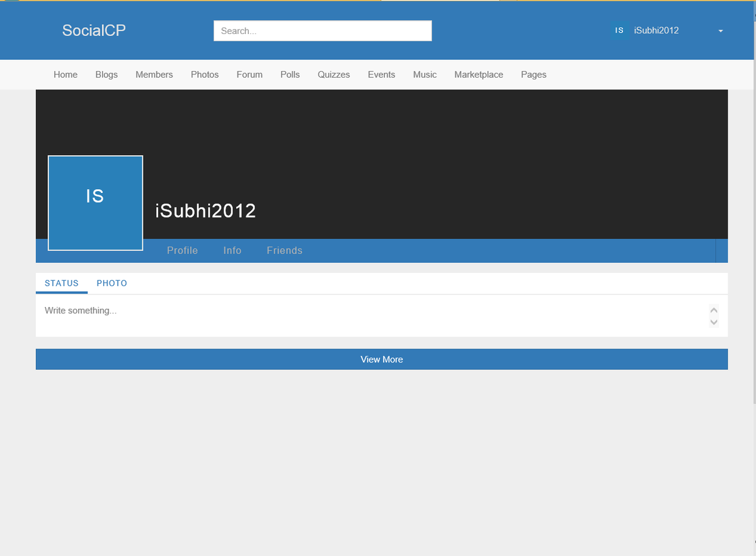Image resolution: width=756 pixels, height=556 pixels.
Task: Click the up stepper arrow in status box
Action: [714, 310]
